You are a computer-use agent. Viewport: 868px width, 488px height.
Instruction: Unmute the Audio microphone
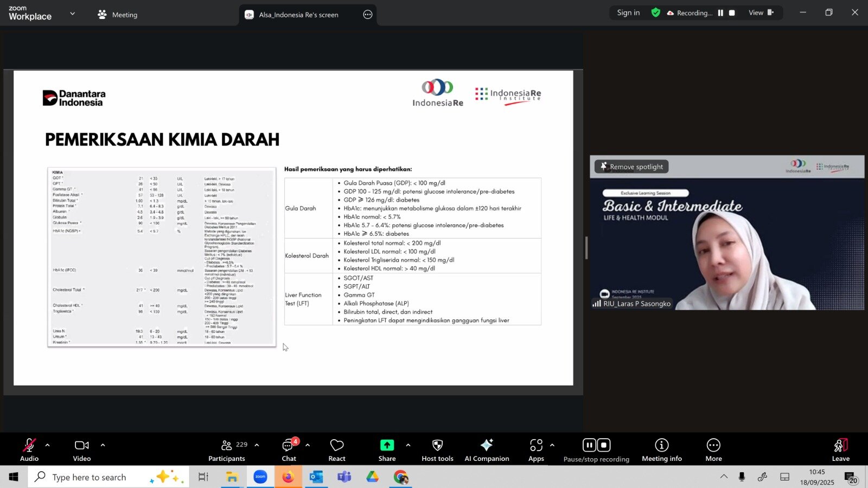29,450
